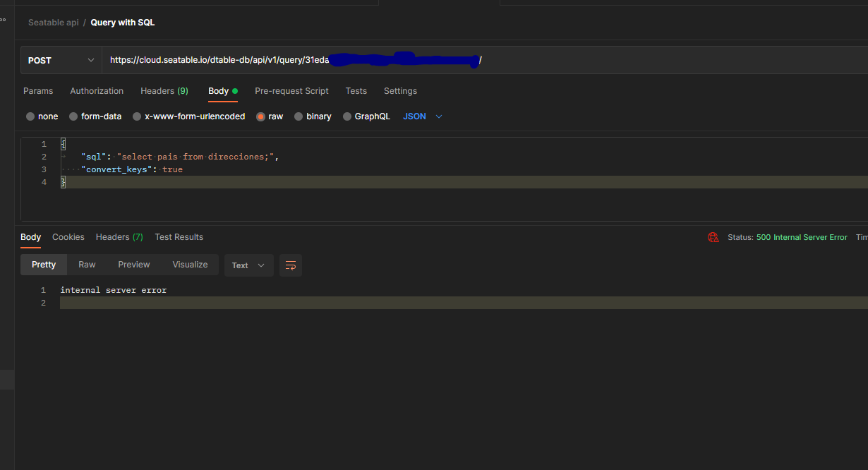Switch to the Params tab
The height and width of the screenshot is (470, 868).
[38, 91]
